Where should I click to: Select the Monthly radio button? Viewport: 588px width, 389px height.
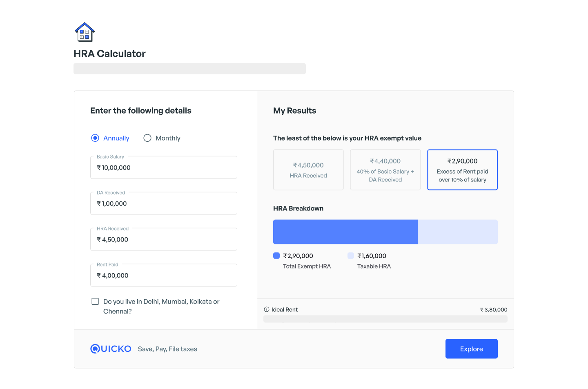coord(147,138)
